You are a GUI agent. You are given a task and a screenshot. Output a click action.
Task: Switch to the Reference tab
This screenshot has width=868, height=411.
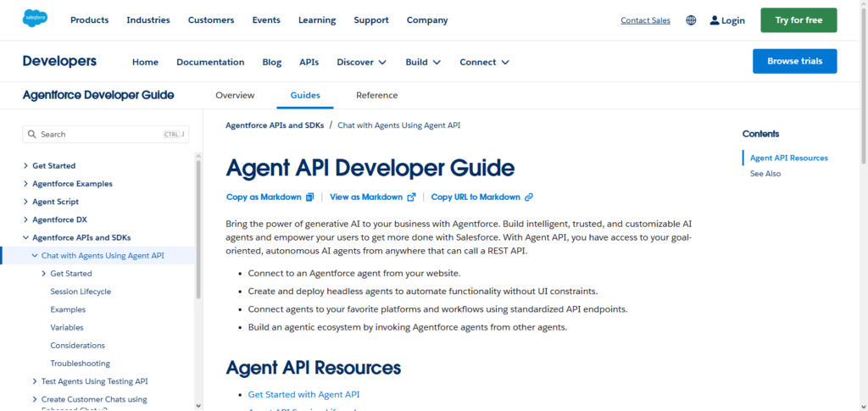coord(377,95)
